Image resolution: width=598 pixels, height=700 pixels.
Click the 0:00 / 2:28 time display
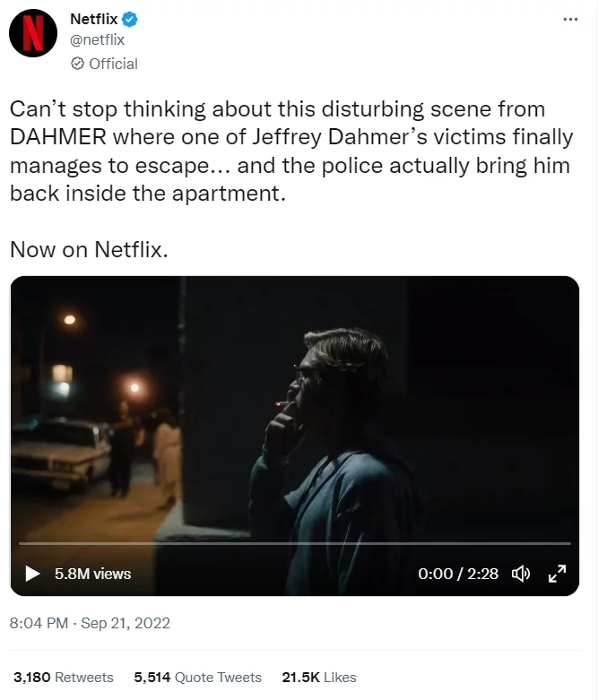(x=457, y=574)
